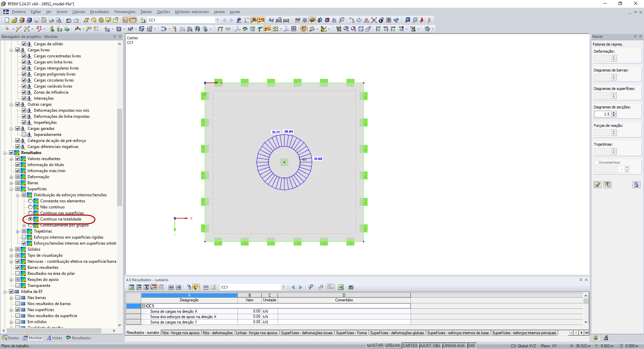Toggle Informação do título checkbox

17,165
